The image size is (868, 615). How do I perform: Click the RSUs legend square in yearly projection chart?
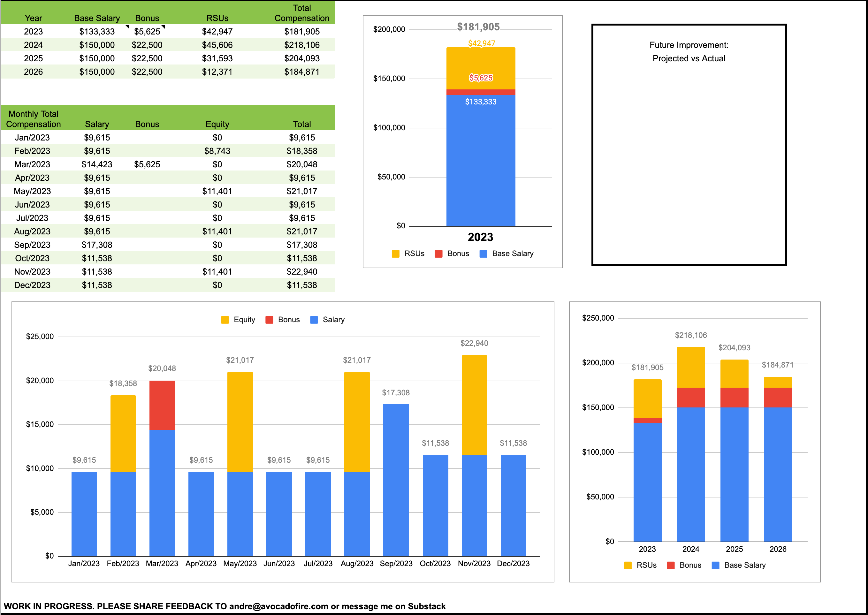click(x=628, y=565)
